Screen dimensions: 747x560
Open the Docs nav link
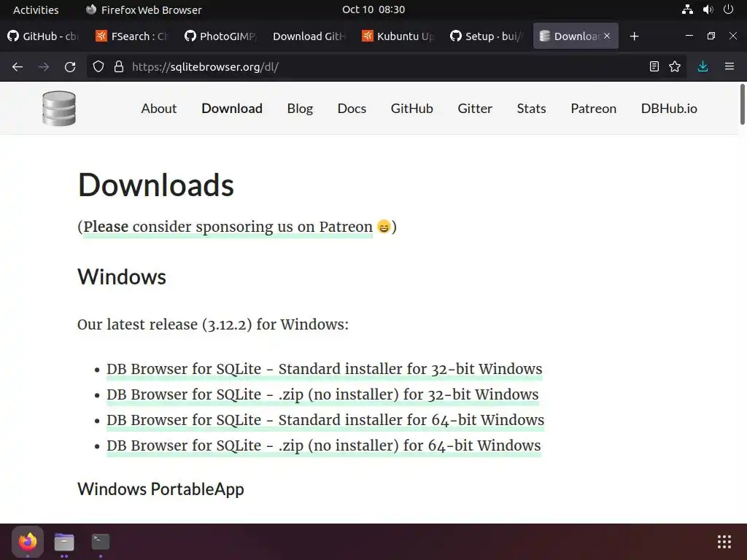[x=352, y=109]
